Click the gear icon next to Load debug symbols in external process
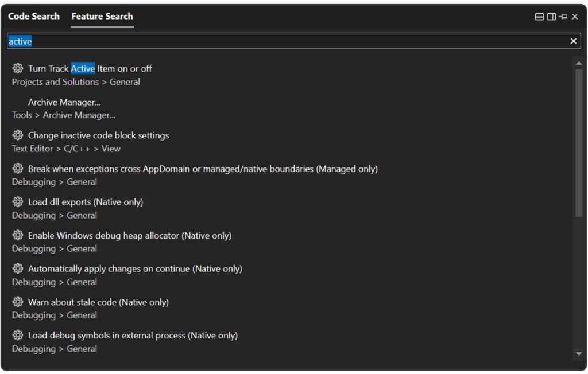This screenshot has height=374, width=588. click(17, 335)
